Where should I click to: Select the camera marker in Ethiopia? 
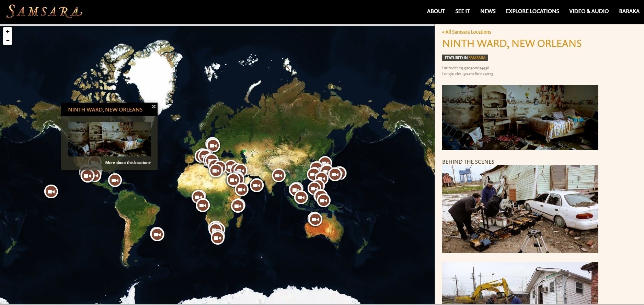[241, 189]
